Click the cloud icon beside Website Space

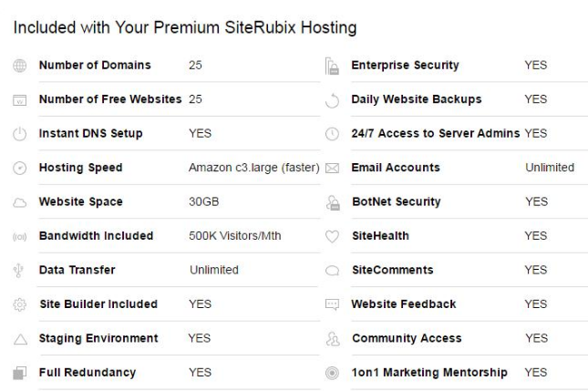[19, 203]
